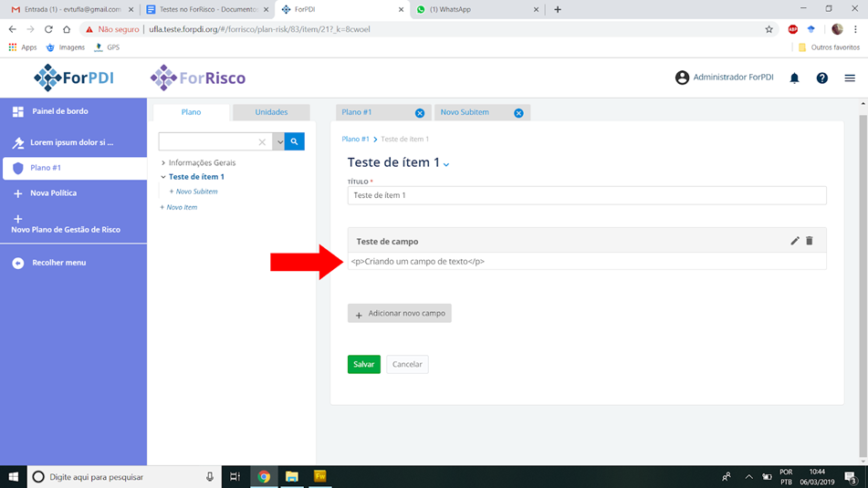
Task: Click the Administrador ForPDI user avatar
Action: (x=682, y=78)
